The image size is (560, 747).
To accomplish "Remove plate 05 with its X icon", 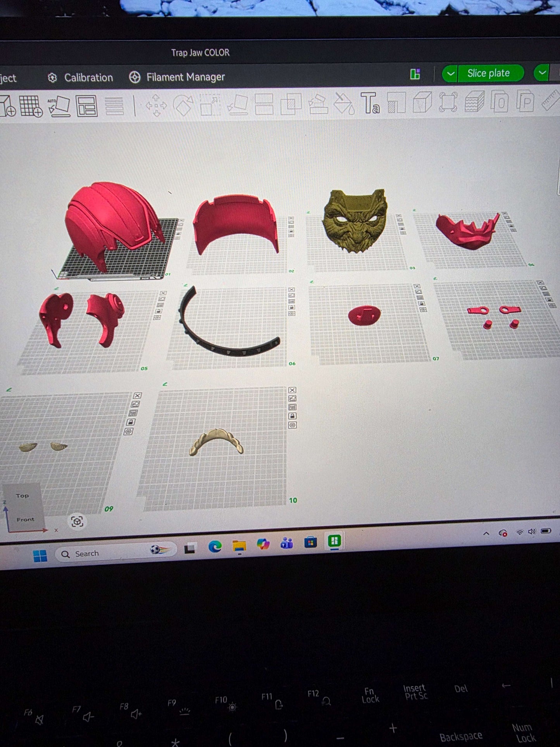I will click(x=163, y=293).
